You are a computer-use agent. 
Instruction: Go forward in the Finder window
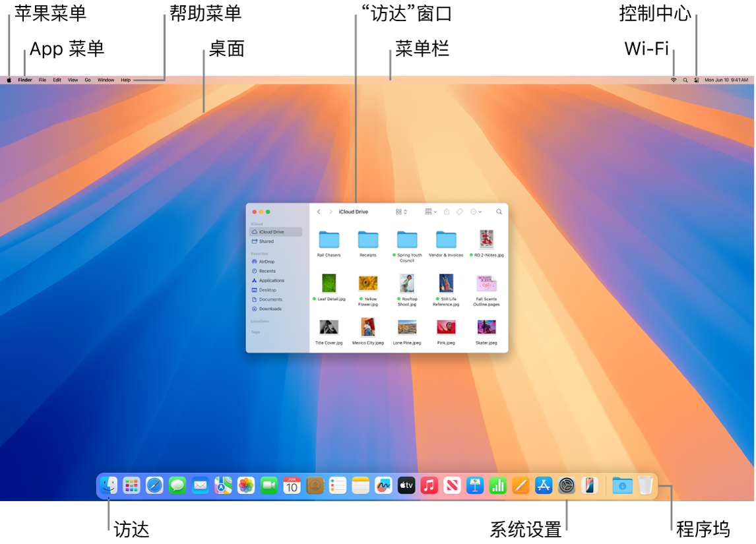[x=331, y=212]
